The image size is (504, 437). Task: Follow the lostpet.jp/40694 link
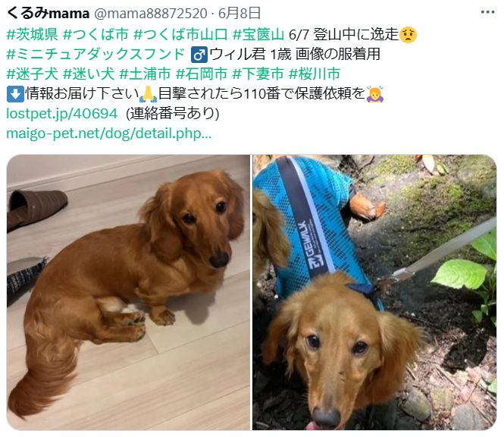coord(62,114)
